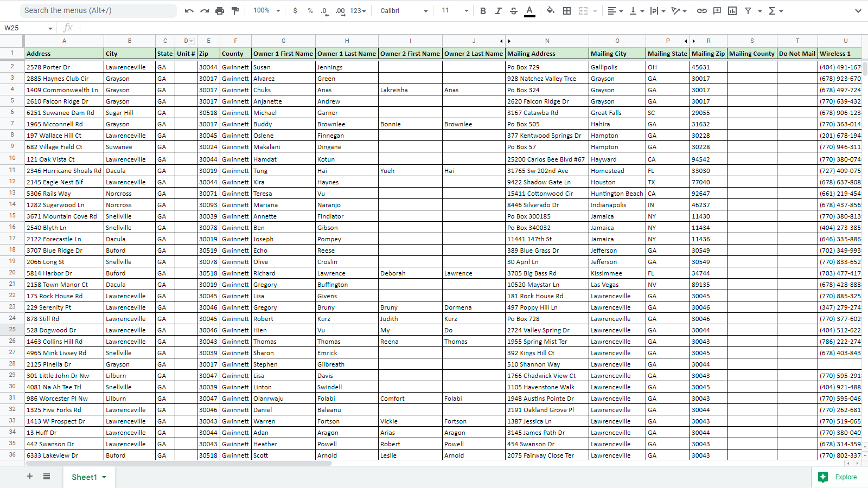This screenshot has height=488, width=868.
Task: Click the add sheet plus button
Action: click(30, 477)
